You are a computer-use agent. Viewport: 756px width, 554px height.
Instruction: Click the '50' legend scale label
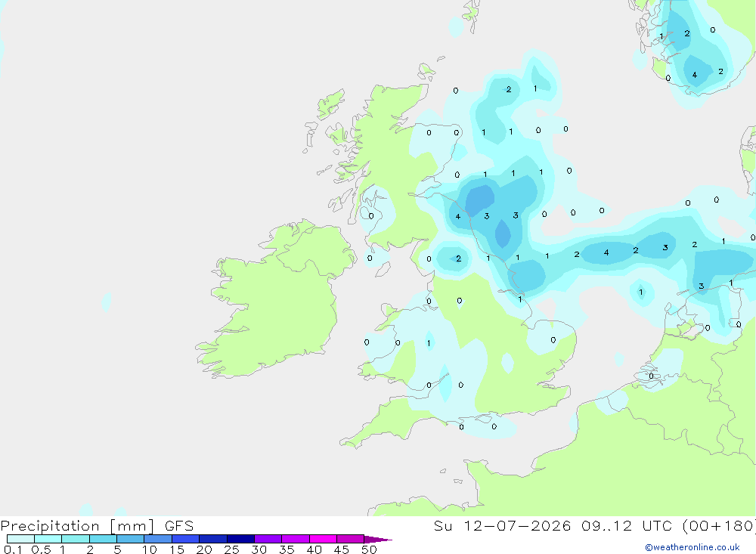(x=370, y=549)
